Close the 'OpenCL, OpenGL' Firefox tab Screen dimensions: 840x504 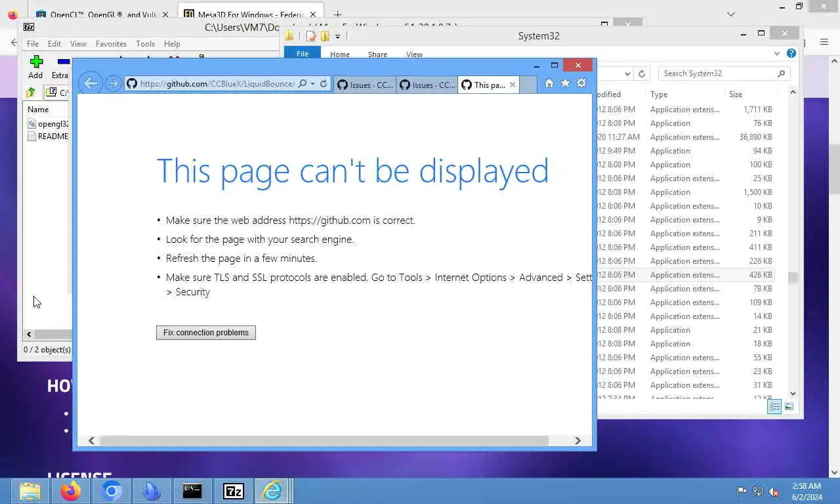[x=165, y=14]
